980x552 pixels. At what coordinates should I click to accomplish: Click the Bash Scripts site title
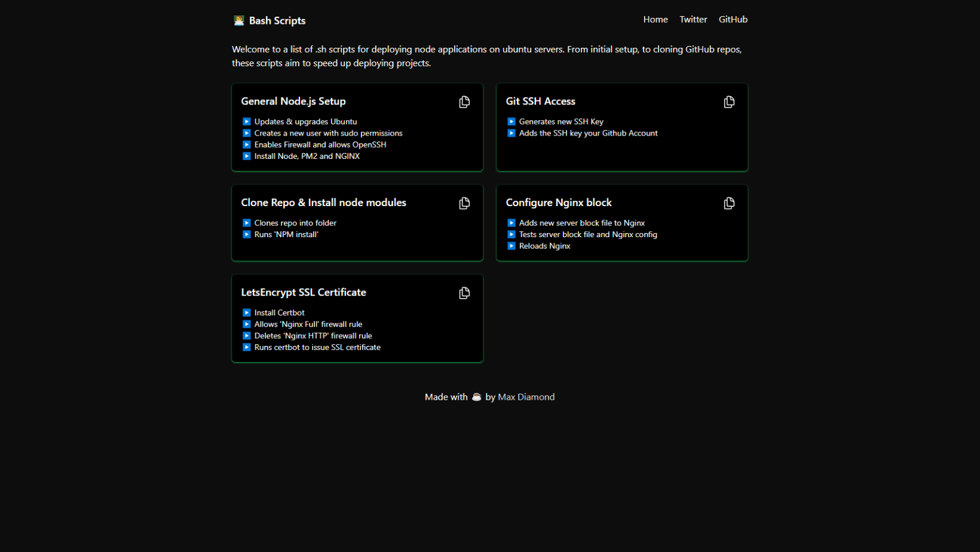tap(277, 21)
